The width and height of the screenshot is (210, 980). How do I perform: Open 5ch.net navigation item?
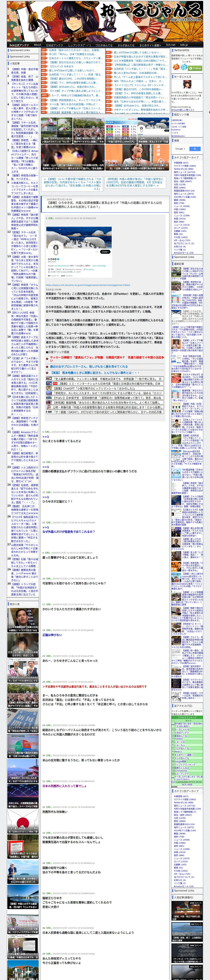click(170, 45)
